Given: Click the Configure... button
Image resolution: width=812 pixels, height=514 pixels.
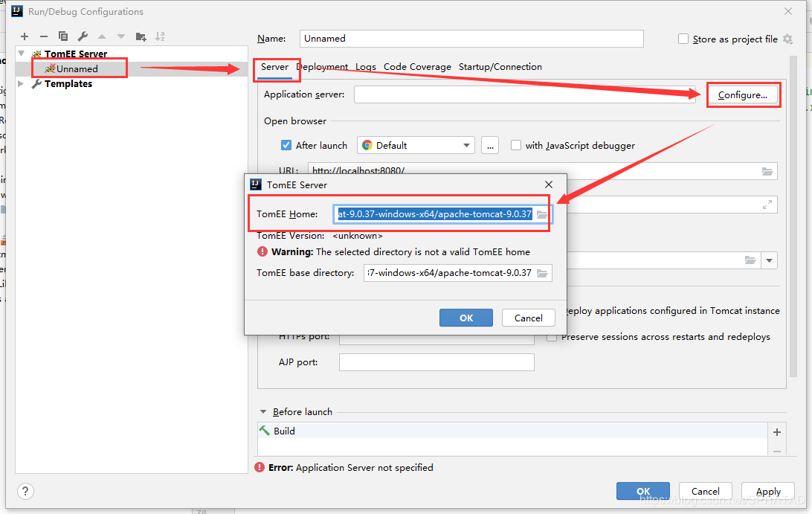Looking at the screenshot, I should tap(742, 95).
